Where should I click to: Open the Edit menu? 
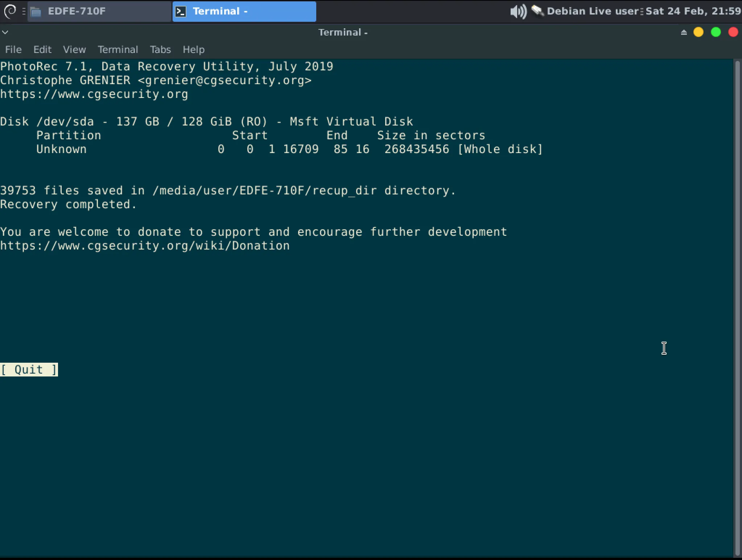[x=42, y=50]
